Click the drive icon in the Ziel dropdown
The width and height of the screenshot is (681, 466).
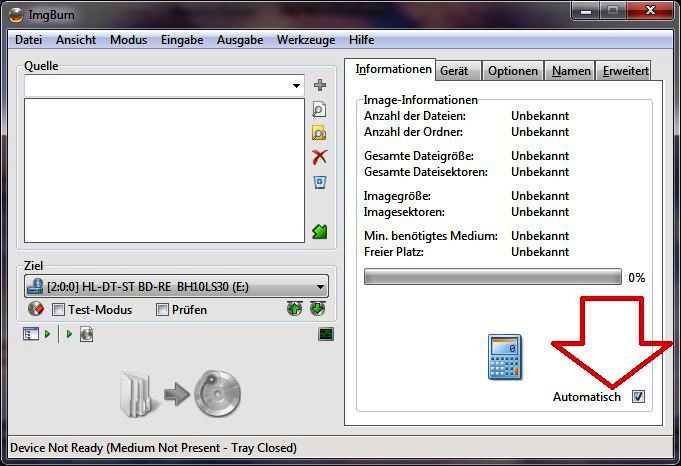tap(35, 286)
